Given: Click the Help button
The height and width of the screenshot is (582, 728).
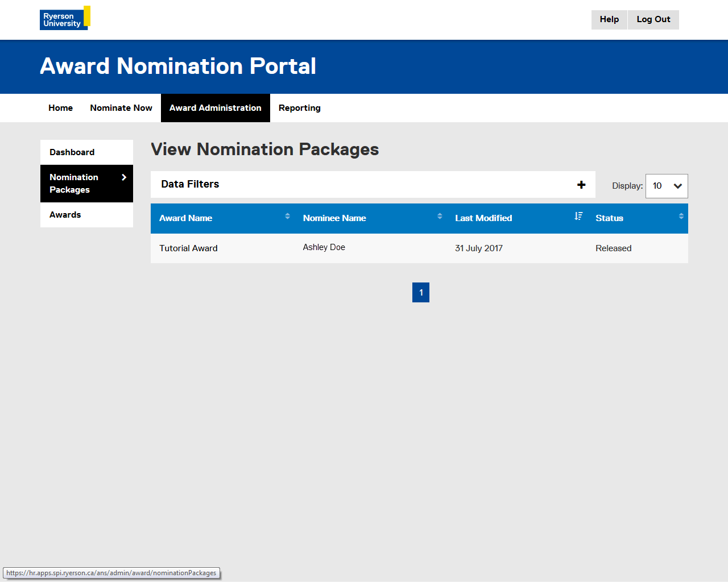Looking at the screenshot, I should (x=609, y=19).
